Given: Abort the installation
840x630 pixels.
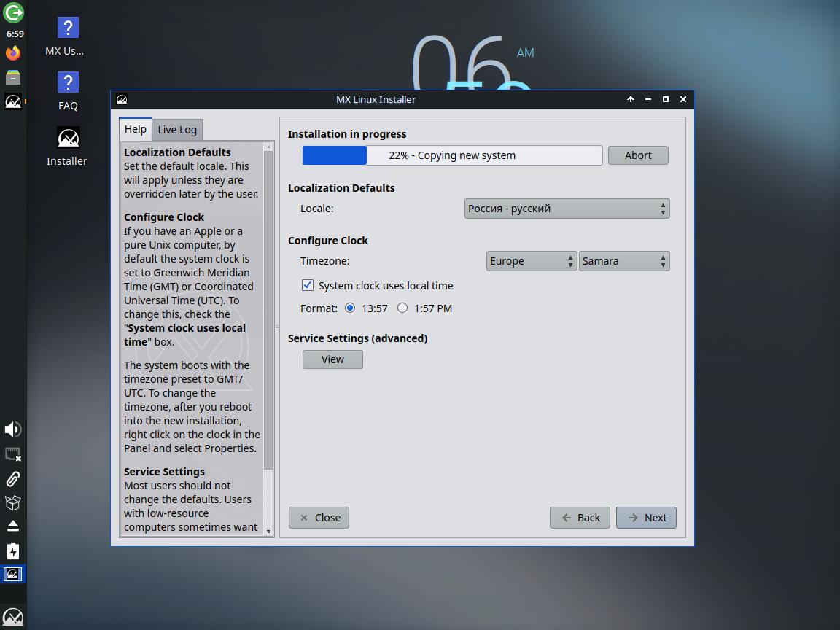Looking at the screenshot, I should click(x=638, y=155).
